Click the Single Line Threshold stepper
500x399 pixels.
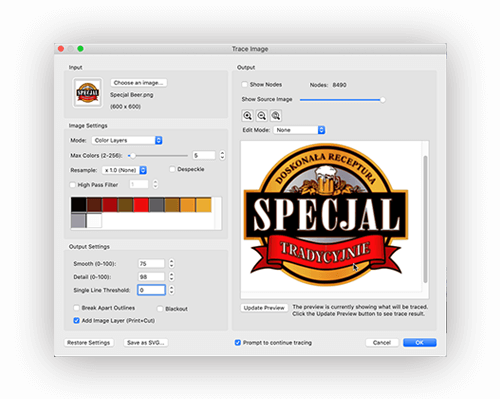pyautogui.click(x=171, y=290)
